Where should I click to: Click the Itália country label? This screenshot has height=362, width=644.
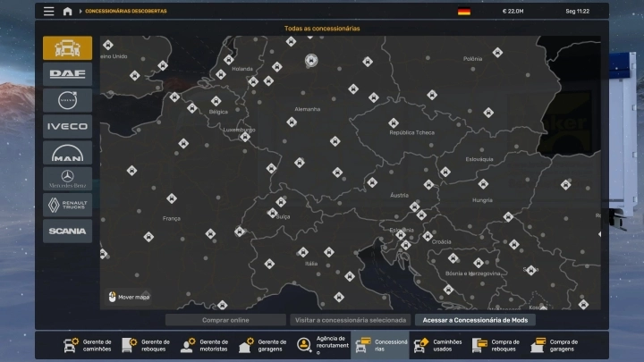[311, 264]
